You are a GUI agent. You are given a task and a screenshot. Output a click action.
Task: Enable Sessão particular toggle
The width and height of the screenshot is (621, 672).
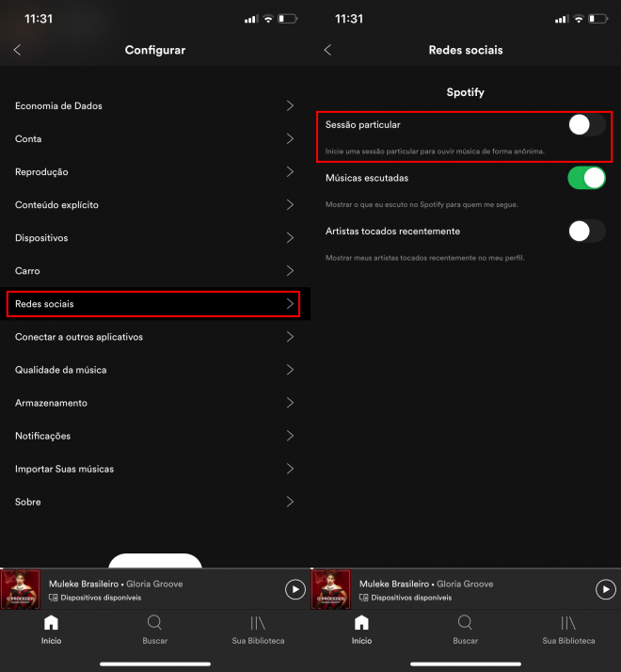(x=587, y=125)
